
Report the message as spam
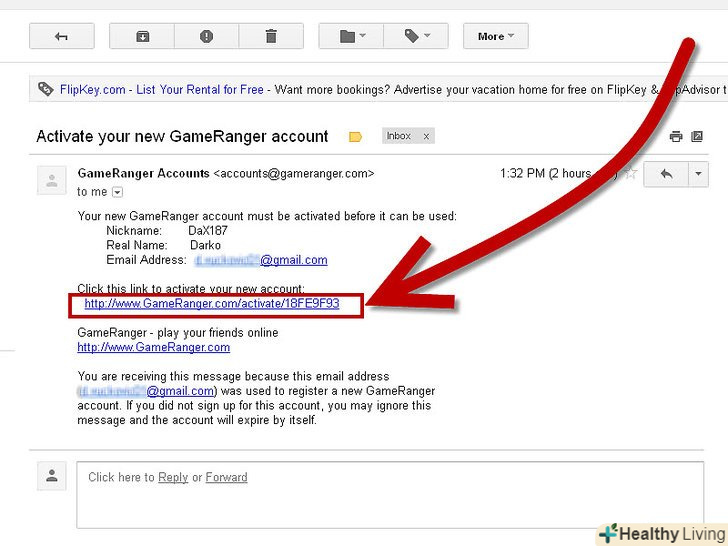pos(206,36)
